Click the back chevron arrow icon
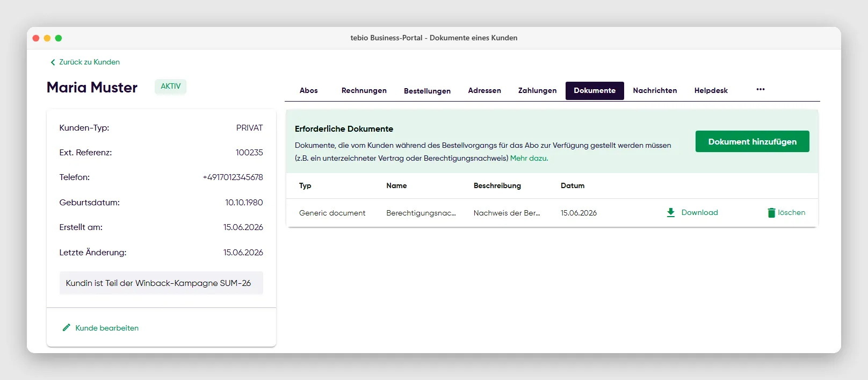Viewport: 868px width, 380px height. point(53,62)
